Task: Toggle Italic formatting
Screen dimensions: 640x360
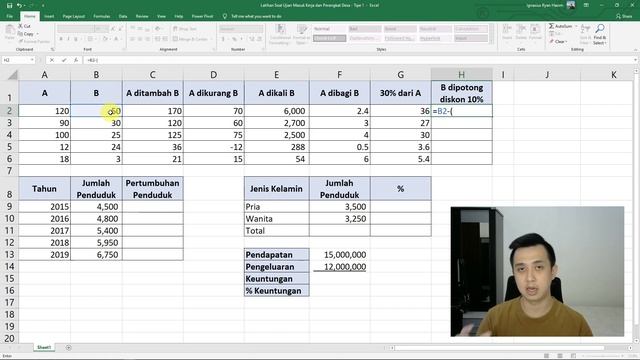Action: 68,39
